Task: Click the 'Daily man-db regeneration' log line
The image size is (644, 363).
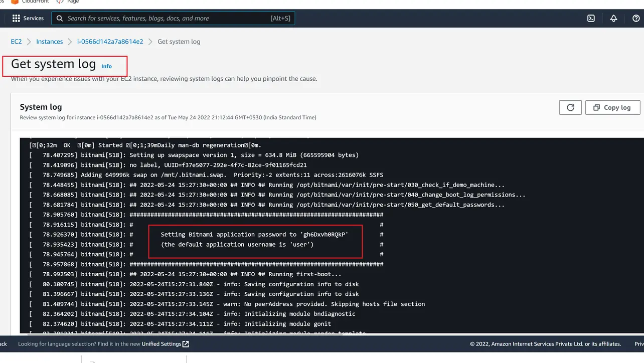Action: point(145,145)
